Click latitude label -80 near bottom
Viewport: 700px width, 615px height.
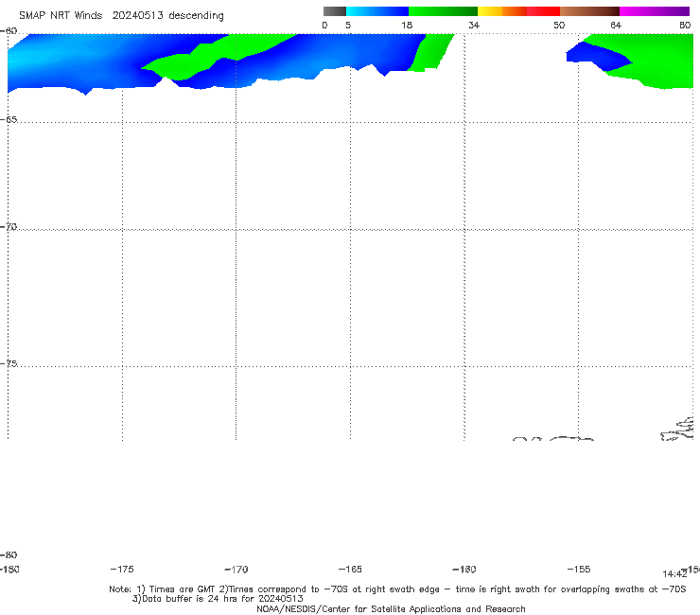click(x=9, y=554)
